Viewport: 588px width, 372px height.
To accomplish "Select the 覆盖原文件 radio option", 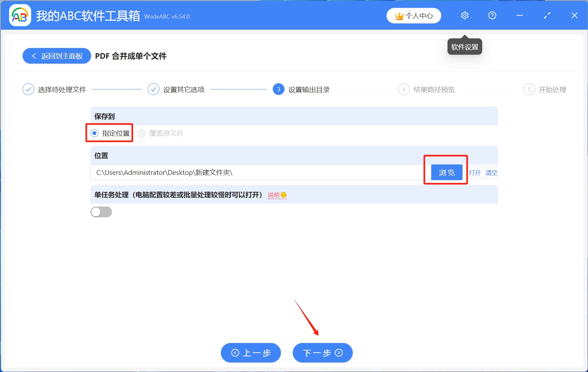I will click(x=141, y=133).
